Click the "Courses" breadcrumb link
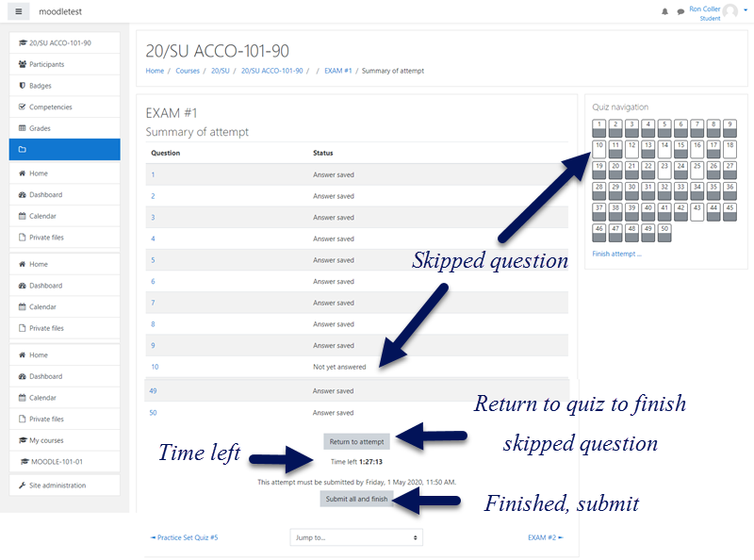 [188, 70]
